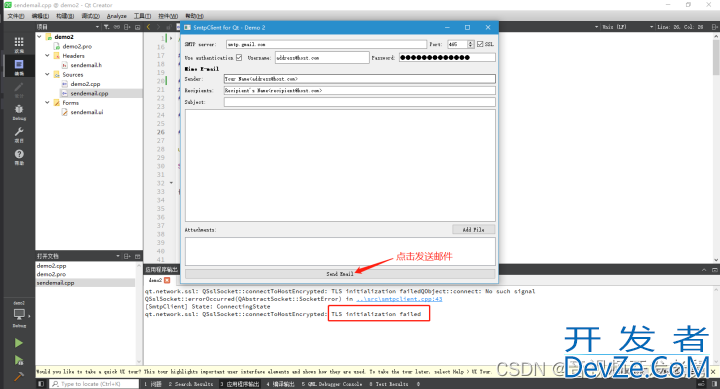Toggle the left sidebar in the status bar
The height and width of the screenshot is (389, 720).
[41, 384]
